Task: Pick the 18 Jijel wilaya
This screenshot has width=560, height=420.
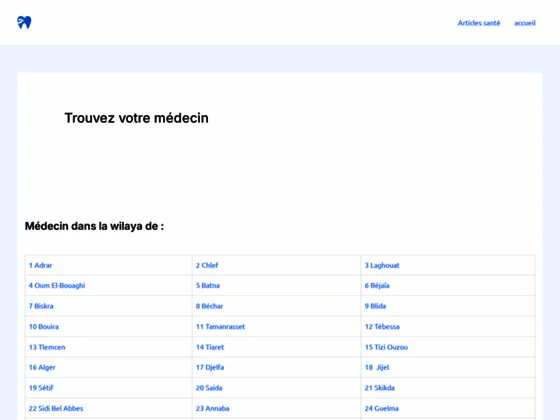Action: [377, 367]
